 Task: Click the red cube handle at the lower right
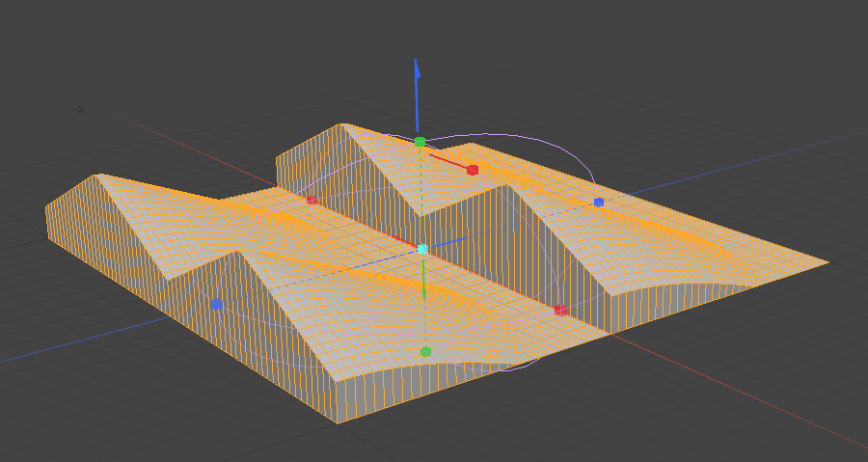click(559, 310)
